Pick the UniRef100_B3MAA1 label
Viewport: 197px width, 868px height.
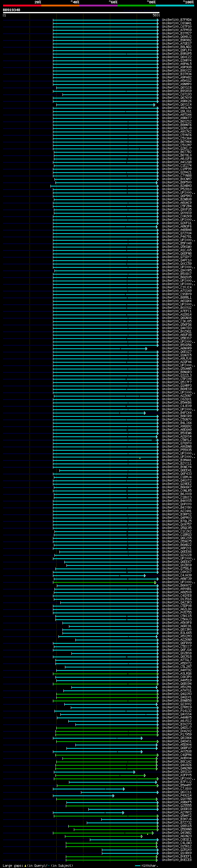pos(177,460)
